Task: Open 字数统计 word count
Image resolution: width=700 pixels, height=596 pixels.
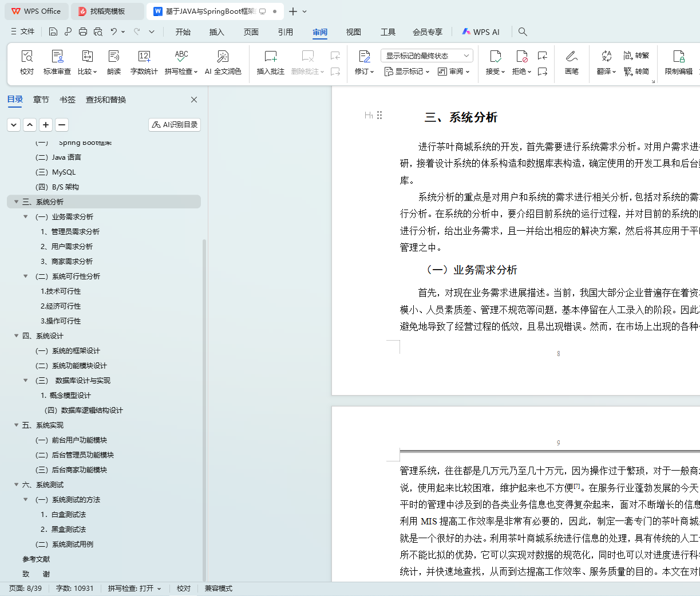Action: pos(144,62)
